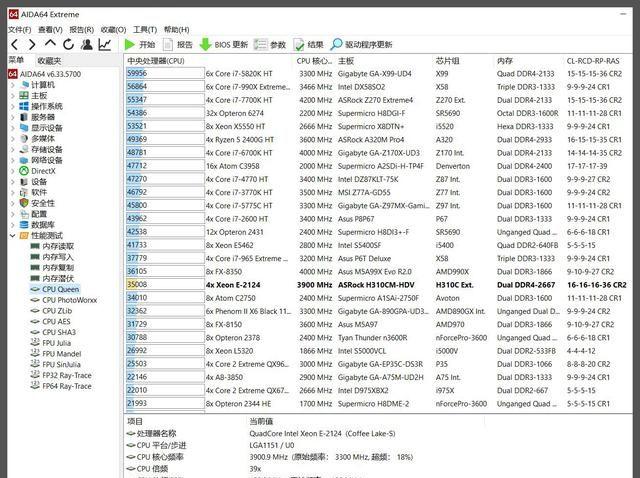
Task: Open the line chart icon in toolbar
Action: (x=105, y=44)
